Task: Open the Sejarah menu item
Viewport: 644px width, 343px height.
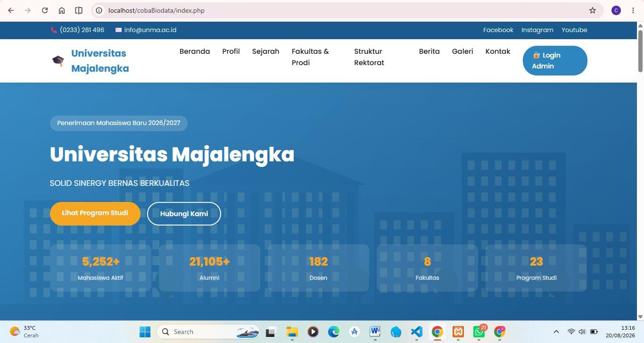Action: [265, 51]
